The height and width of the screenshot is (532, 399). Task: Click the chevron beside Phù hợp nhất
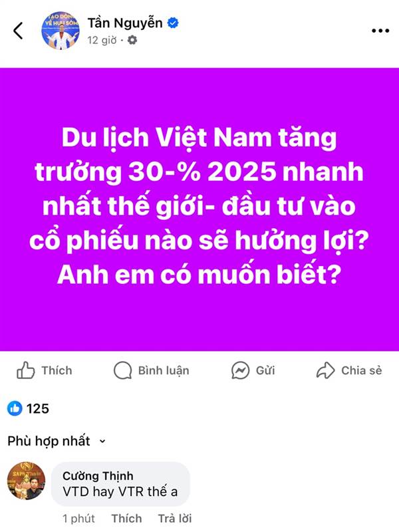[x=102, y=442]
